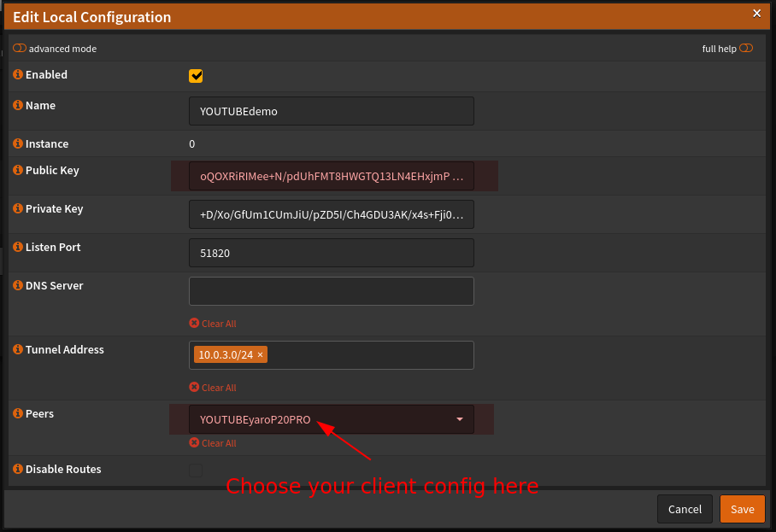Click the info icon next to Enabled
Screen dimensions: 776x532
tap(18, 75)
